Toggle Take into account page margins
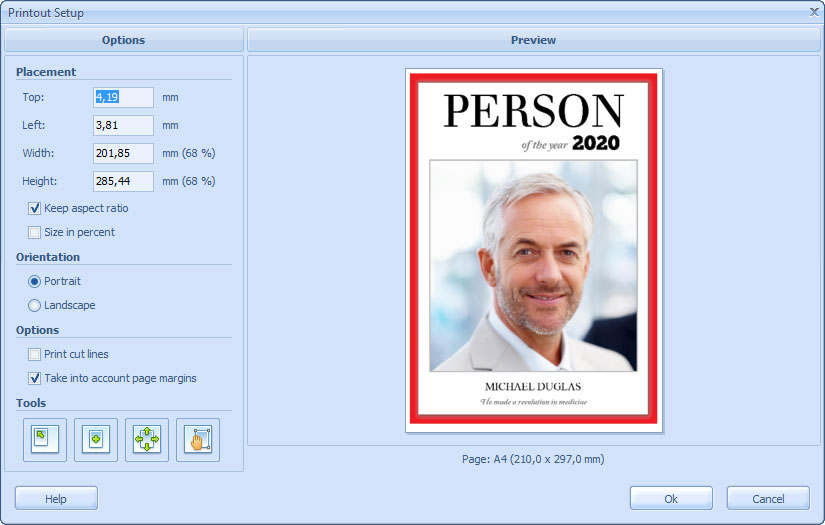Image resolution: width=825 pixels, height=525 pixels. pos(35,378)
